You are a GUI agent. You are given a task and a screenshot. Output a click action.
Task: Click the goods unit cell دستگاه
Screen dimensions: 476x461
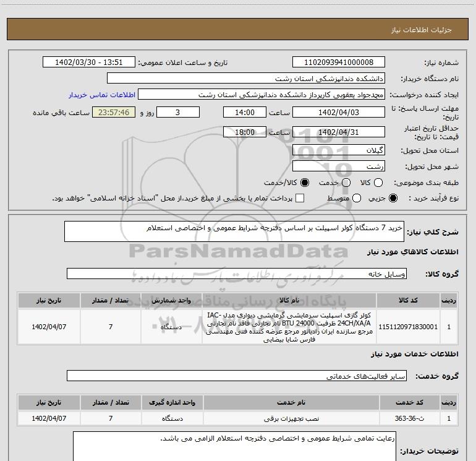171,327
